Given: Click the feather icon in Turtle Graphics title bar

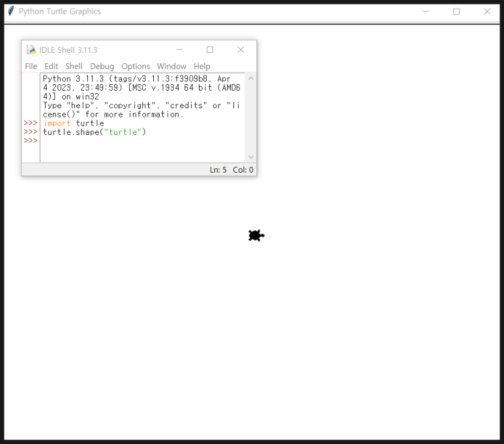Looking at the screenshot, I should [x=10, y=11].
